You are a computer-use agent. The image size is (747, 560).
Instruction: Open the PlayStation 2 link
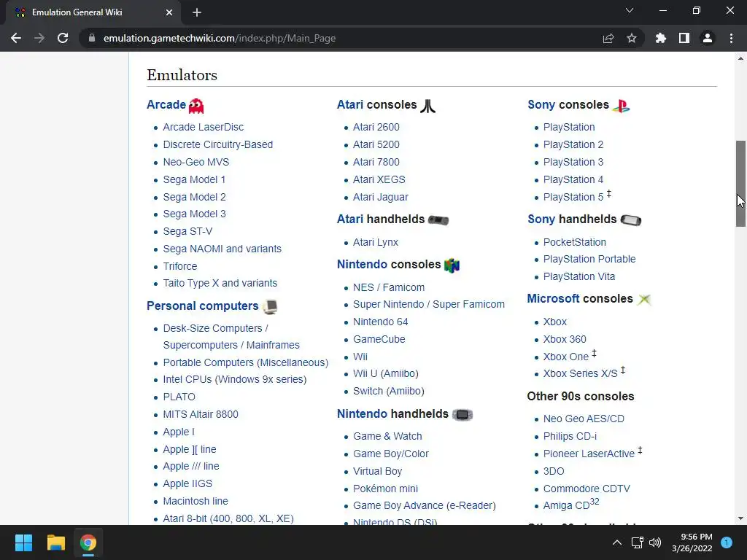pos(573,144)
